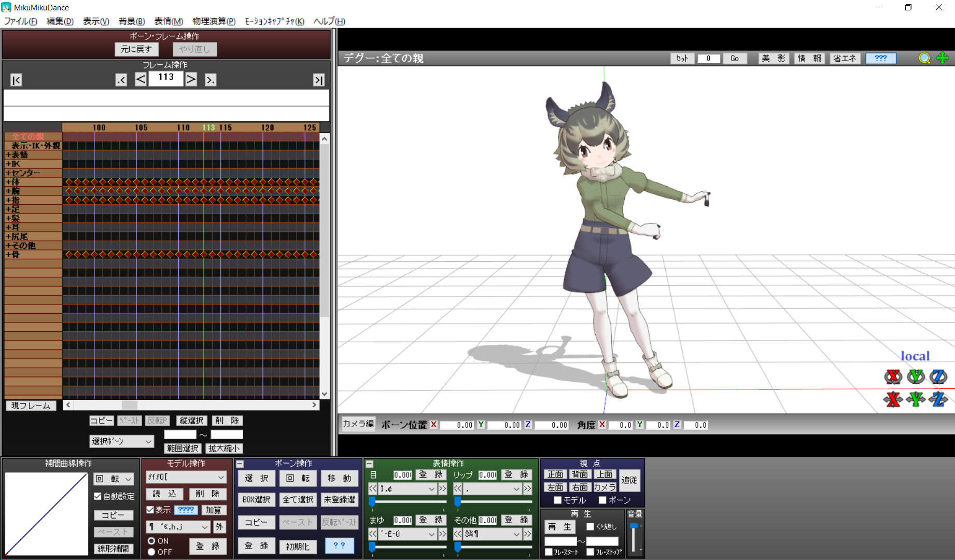The width and height of the screenshot is (955, 560).
Task: Click the 範囲選択 range select button
Action: pos(182,449)
